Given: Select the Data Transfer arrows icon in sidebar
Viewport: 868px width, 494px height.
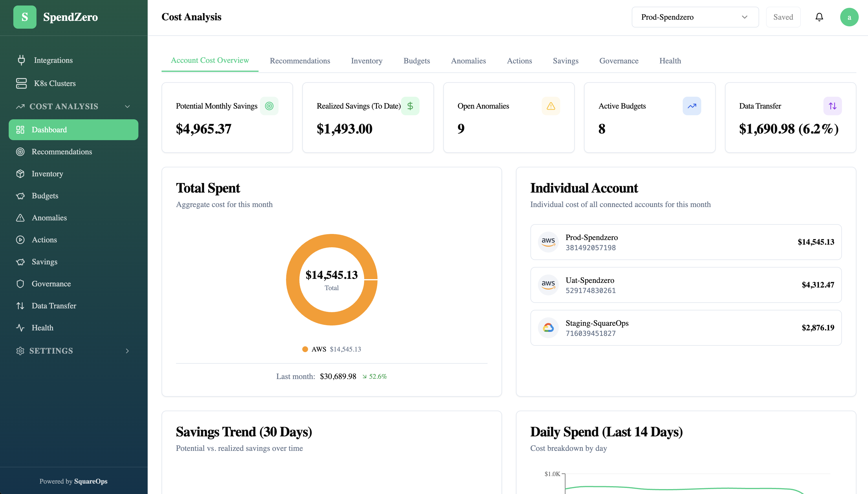Looking at the screenshot, I should pos(20,306).
